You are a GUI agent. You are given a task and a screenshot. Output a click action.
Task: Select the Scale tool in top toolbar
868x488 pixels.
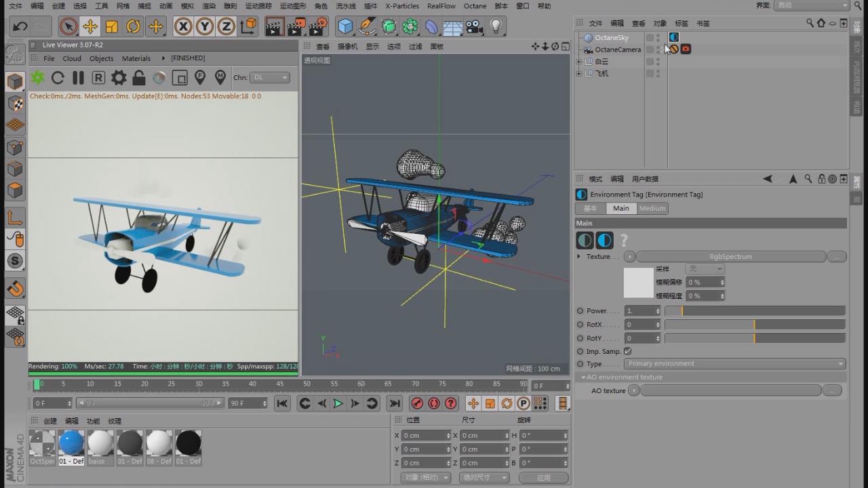point(112,26)
